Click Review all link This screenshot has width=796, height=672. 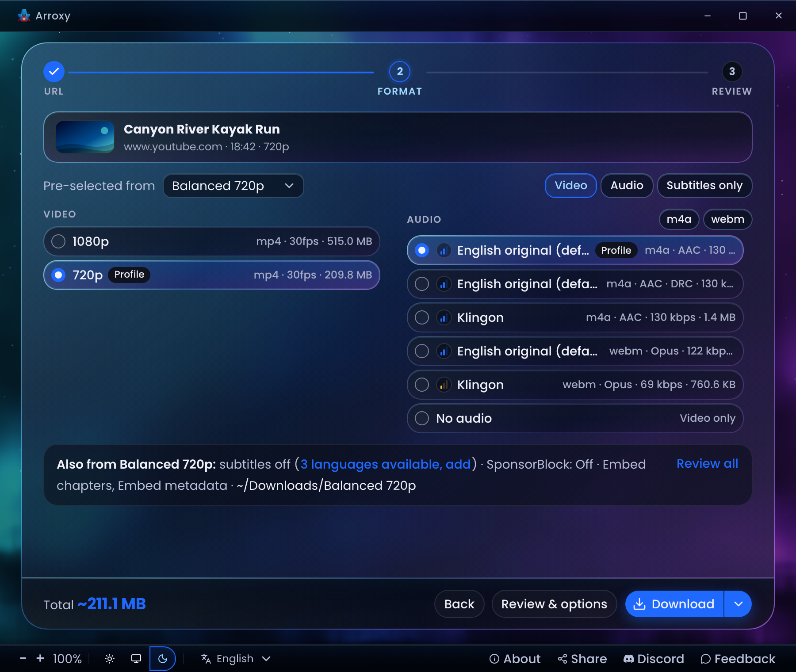[707, 464]
